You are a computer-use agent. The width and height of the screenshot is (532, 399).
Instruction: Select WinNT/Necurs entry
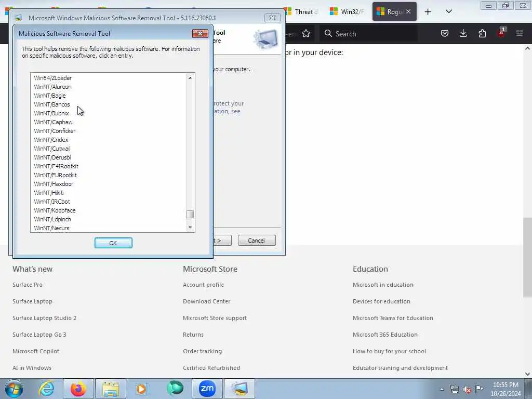tap(51, 228)
